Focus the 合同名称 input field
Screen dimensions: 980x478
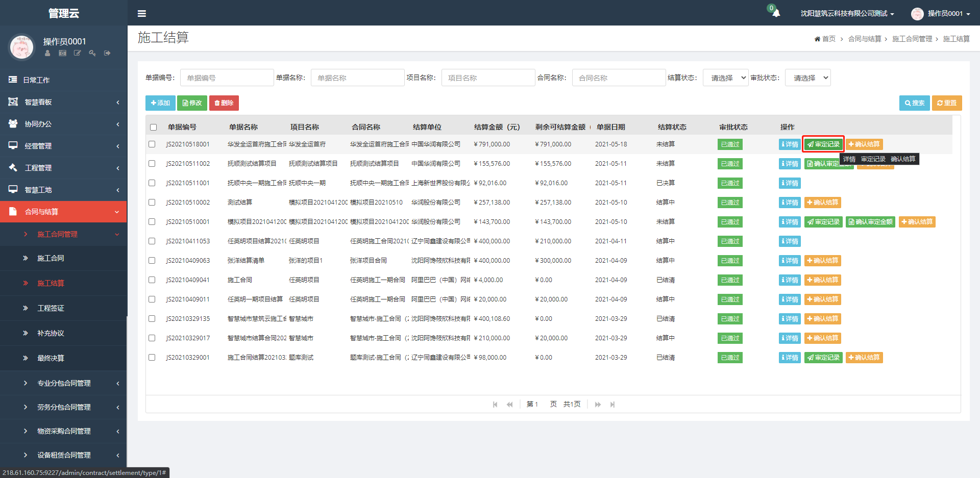(x=619, y=78)
